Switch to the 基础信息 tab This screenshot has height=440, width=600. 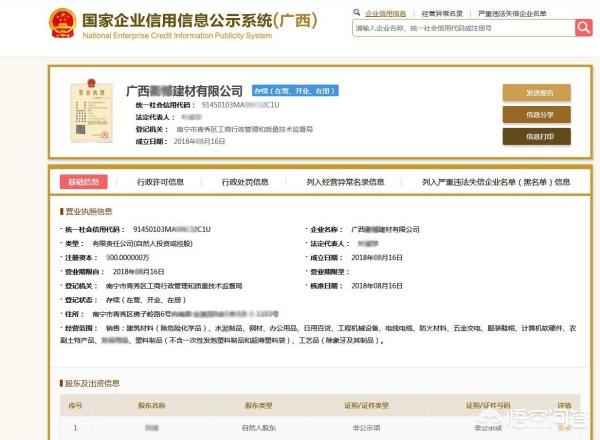[x=83, y=182]
